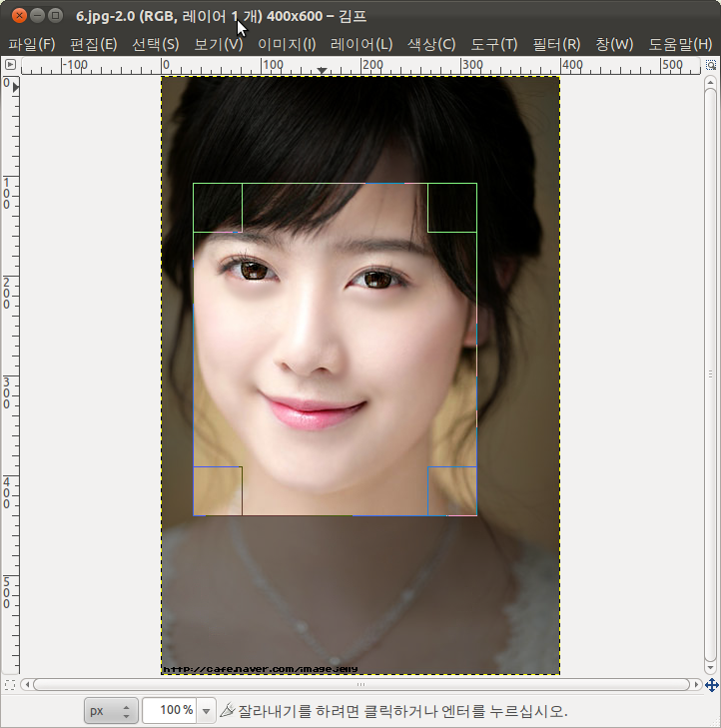
Task: Click the 100% zoom input field
Action: (x=170, y=710)
